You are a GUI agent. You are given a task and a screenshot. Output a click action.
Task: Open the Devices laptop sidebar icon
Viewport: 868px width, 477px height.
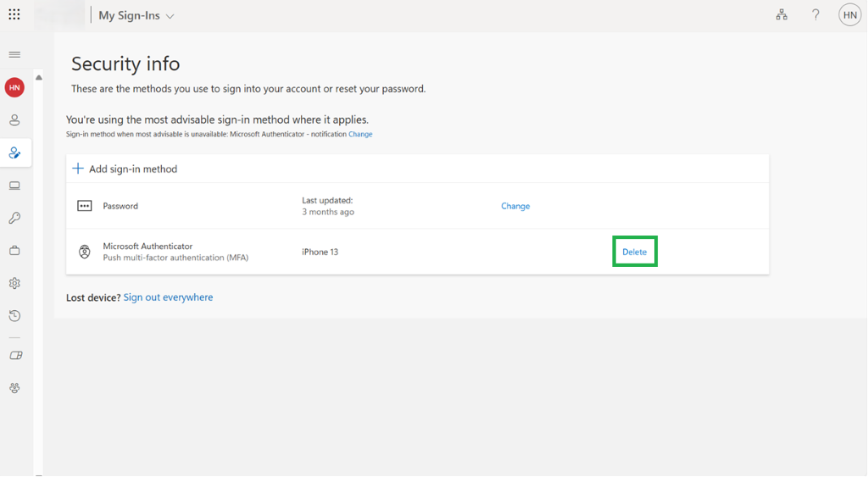click(x=15, y=186)
